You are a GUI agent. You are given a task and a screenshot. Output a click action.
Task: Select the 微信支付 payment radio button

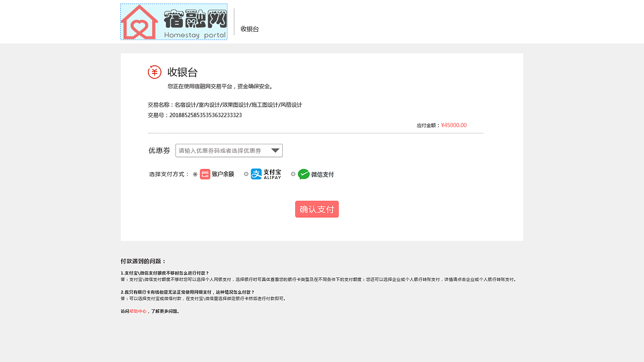click(293, 174)
